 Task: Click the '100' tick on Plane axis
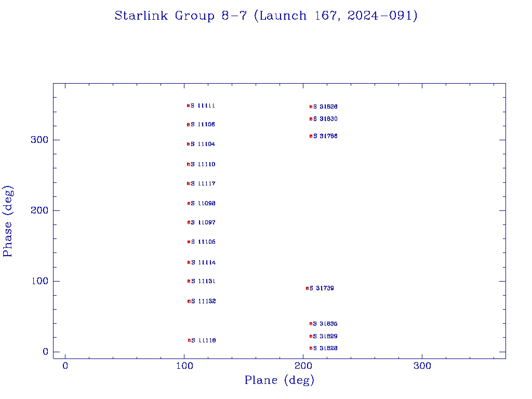[184, 366]
